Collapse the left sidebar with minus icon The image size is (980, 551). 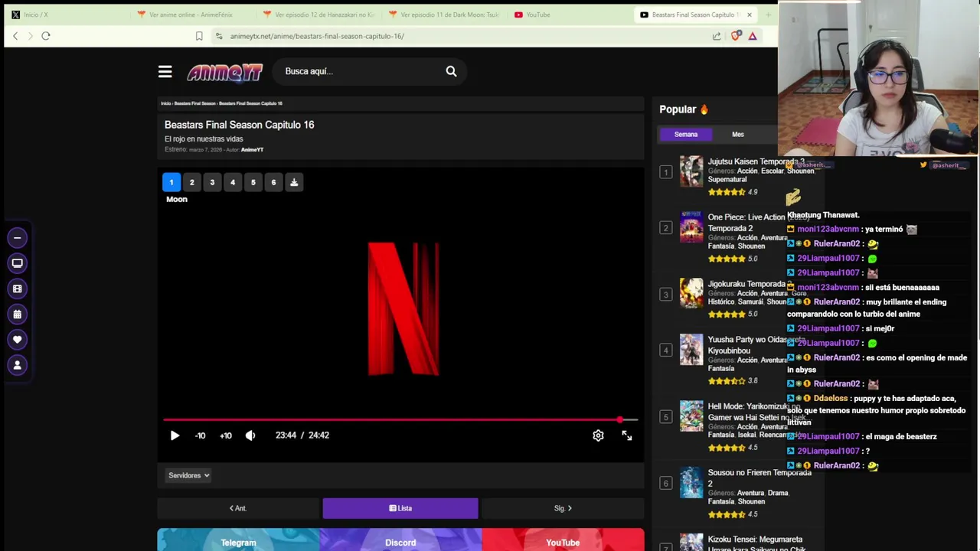pos(17,238)
